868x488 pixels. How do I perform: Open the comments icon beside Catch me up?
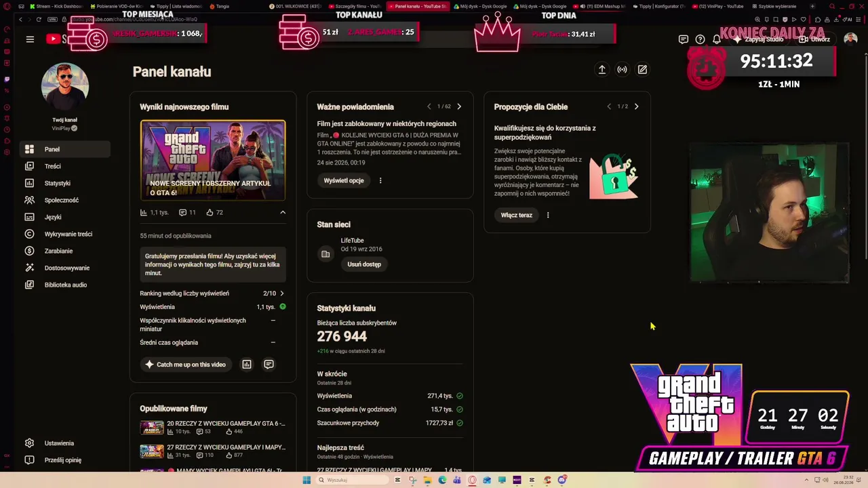pos(269,365)
